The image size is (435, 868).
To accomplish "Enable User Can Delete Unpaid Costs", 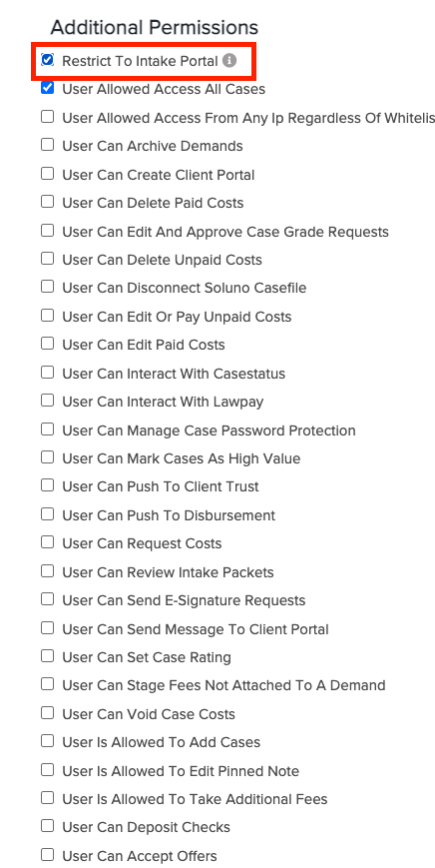I will click(48, 259).
